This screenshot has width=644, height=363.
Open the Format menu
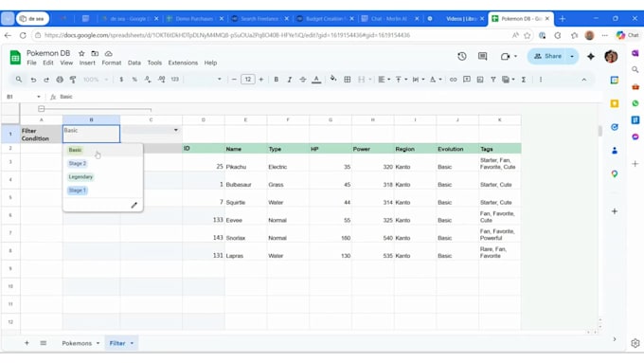pyautogui.click(x=112, y=63)
